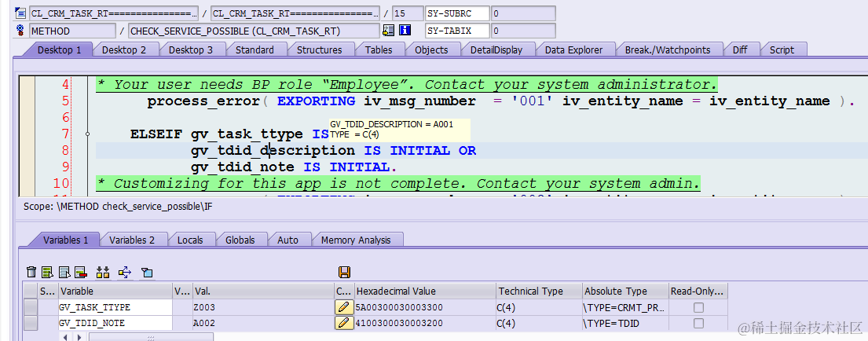This screenshot has width=868, height=341.
Task: Switch to Desktop 2 tab
Action: point(124,49)
